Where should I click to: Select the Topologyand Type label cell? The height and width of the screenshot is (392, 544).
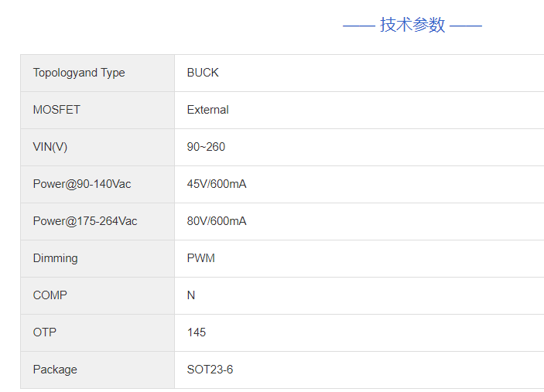click(x=79, y=73)
